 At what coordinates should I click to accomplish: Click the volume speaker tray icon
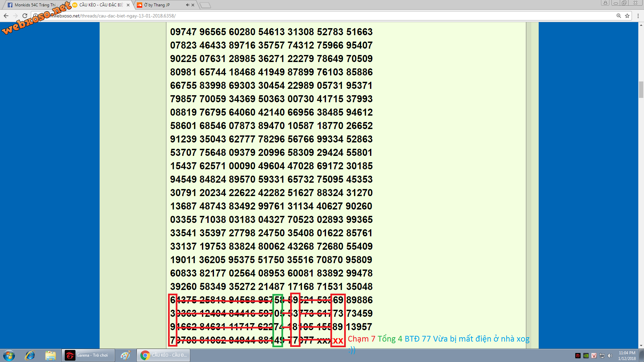coord(610,356)
